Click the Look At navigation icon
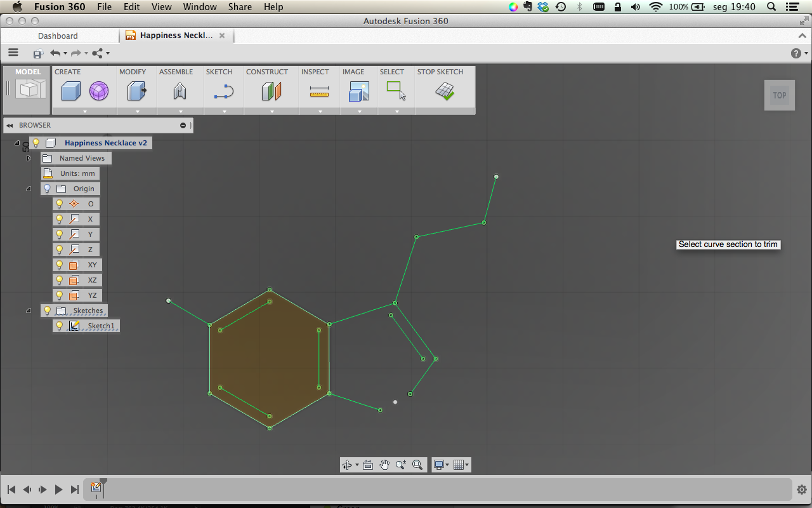 [x=368, y=465]
